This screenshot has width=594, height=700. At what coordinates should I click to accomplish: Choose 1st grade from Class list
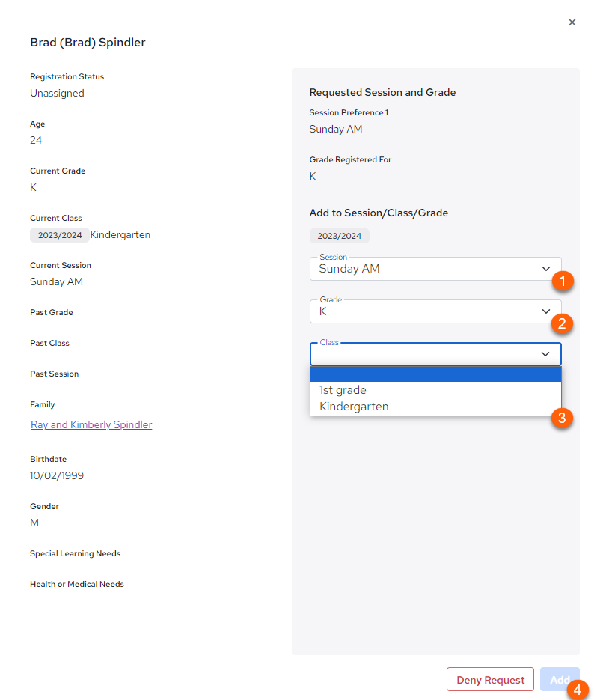click(435, 390)
